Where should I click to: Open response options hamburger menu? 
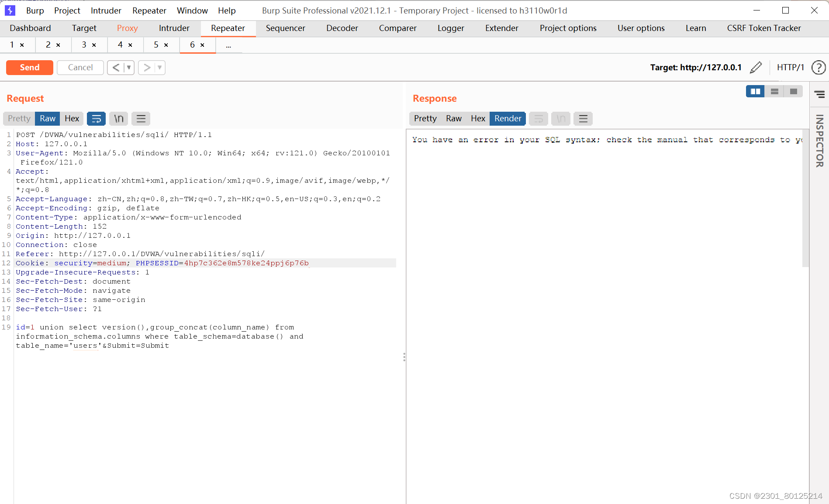583,119
